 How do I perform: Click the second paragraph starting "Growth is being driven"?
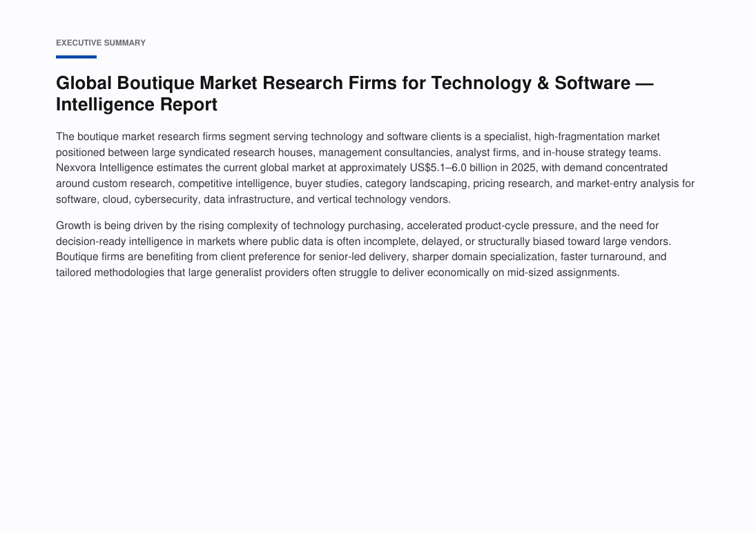click(x=364, y=249)
